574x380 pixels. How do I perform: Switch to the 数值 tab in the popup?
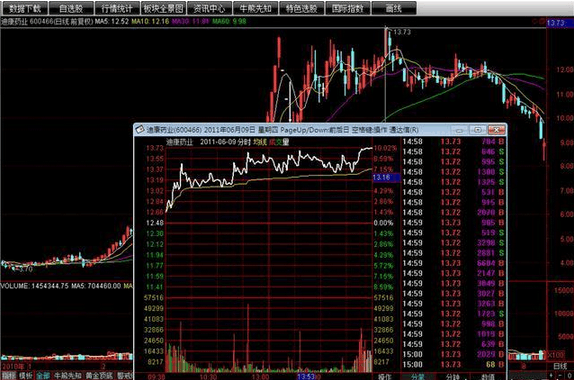coord(487,377)
